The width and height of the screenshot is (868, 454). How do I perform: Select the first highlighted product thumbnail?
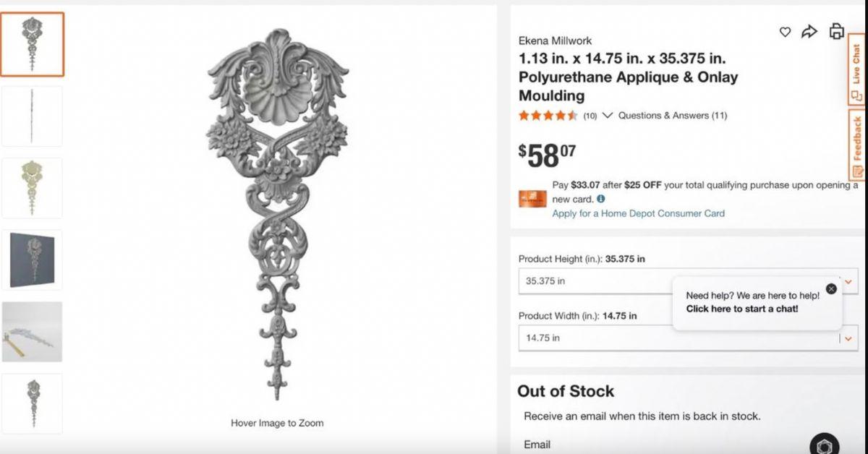pos(32,44)
